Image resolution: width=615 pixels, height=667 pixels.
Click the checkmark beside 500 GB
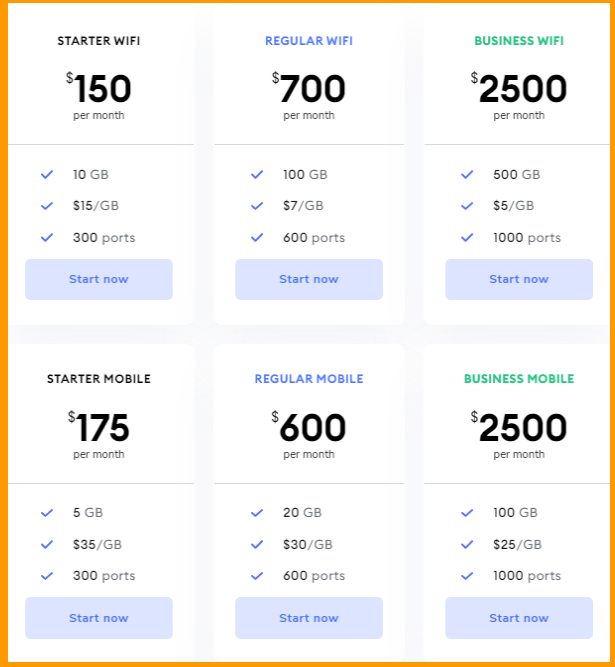467,174
